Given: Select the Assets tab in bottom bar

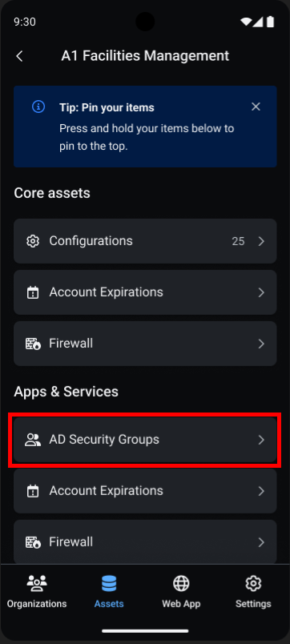Looking at the screenshot, I should click(x=109, y=591).
